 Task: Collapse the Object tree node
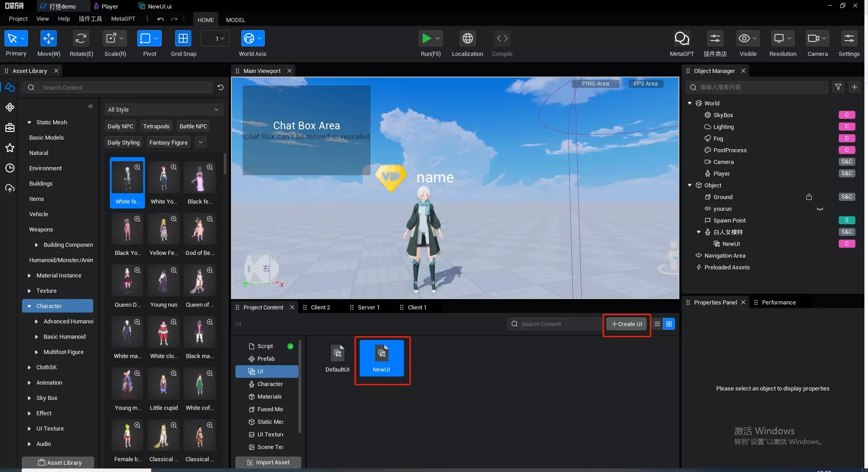[690, 185]
